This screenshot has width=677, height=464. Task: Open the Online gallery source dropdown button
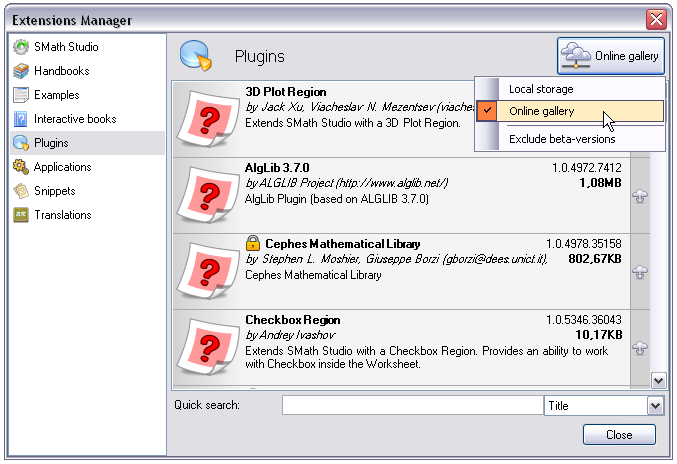[611, 56]
